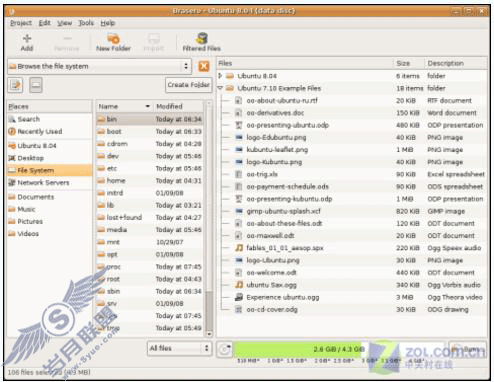494x382 pixels.
Task: Toggle the type-a-filename pencil button
Action: click(x=15, y=85)
